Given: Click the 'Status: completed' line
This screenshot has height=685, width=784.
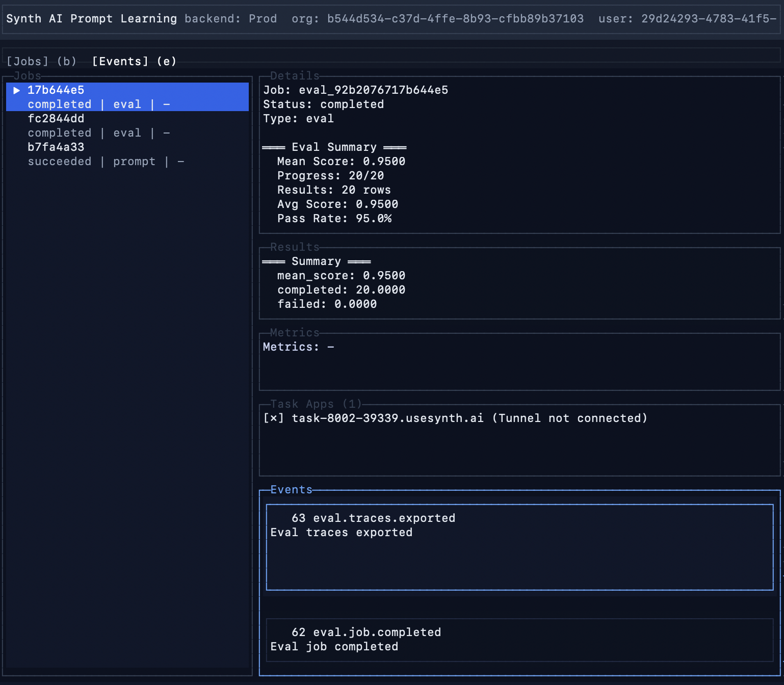Looking at the screenshot, I should [x=324, y=104].
